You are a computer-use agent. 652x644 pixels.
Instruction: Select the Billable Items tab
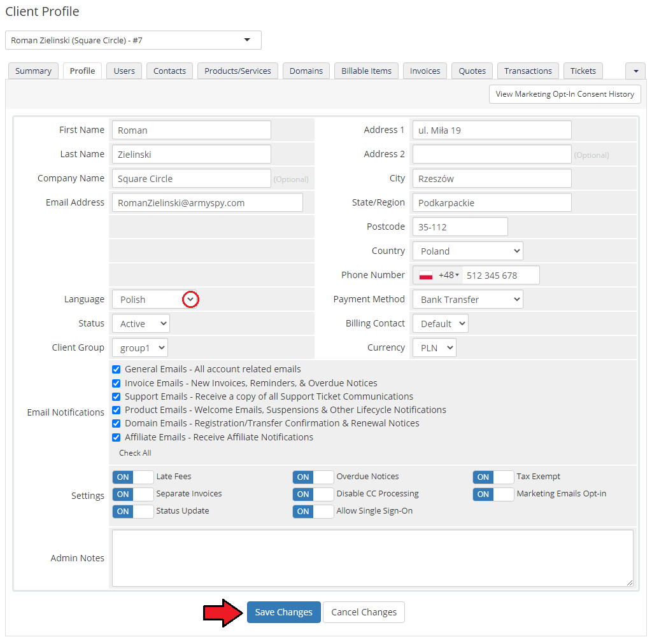[x=366, y=71]
